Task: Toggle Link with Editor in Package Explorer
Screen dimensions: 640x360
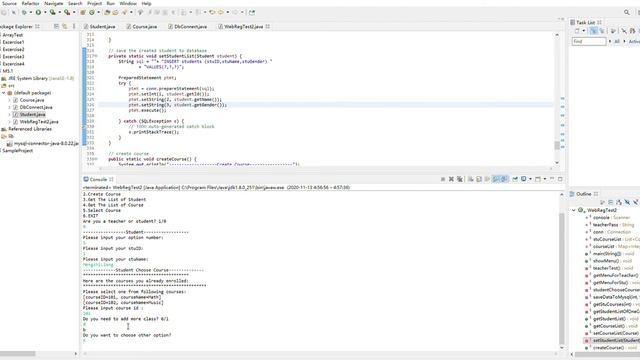Action: click(x=64, y=26)
